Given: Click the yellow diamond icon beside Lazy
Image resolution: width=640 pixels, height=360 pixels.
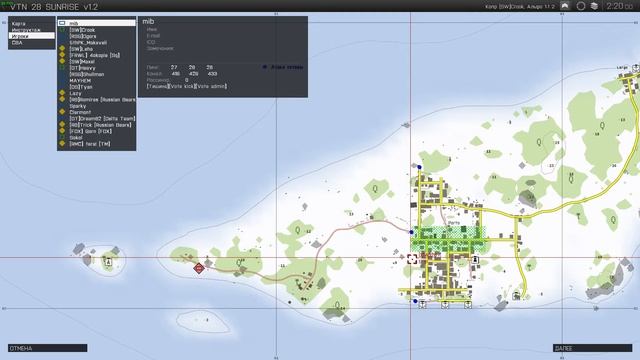Looking at the screenshot, I should pyautogui.click(x=62, y=93).
